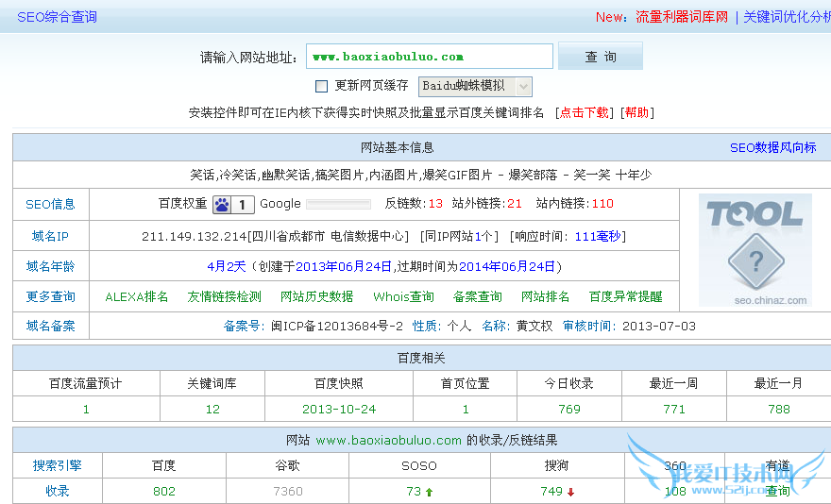Enable the 更新网页缓存 checkbox
This screenshot has height=504, width=831.
click(x=321, y=86)
